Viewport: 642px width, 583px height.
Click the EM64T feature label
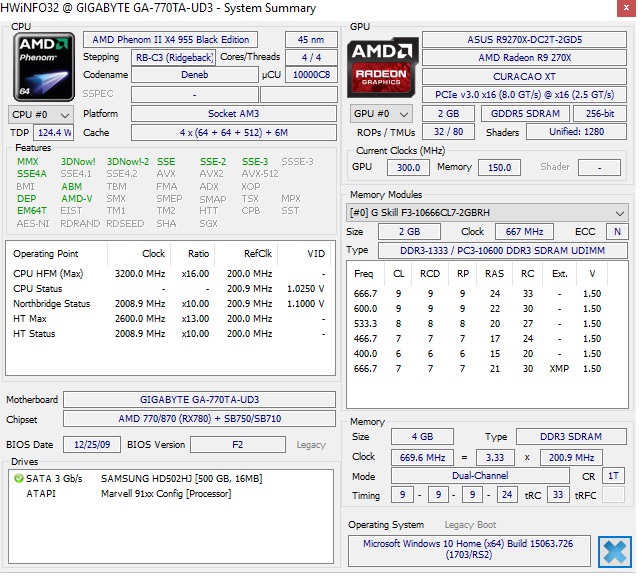click(x=32, y=211)
